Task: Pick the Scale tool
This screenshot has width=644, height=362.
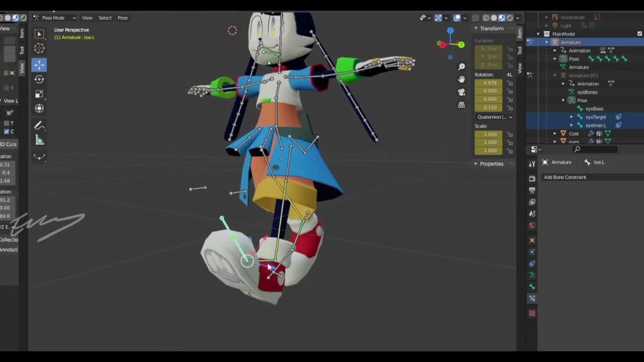Action: [x=39, y=94]
